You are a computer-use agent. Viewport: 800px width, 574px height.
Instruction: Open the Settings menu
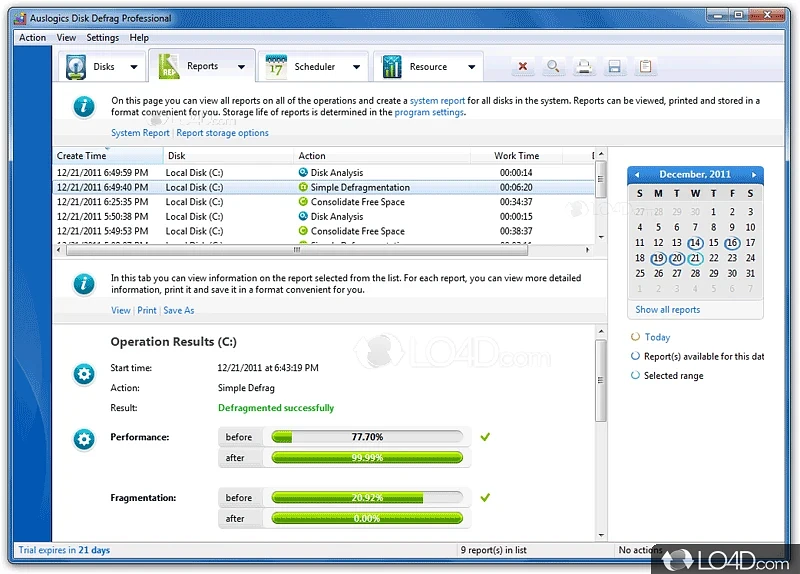click(x=102, y=38)
